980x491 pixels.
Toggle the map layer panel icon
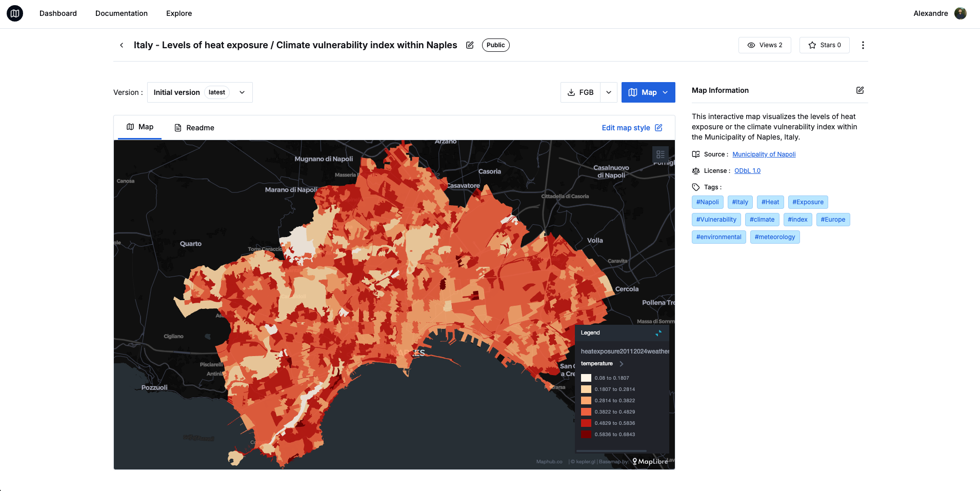point(661,154)
